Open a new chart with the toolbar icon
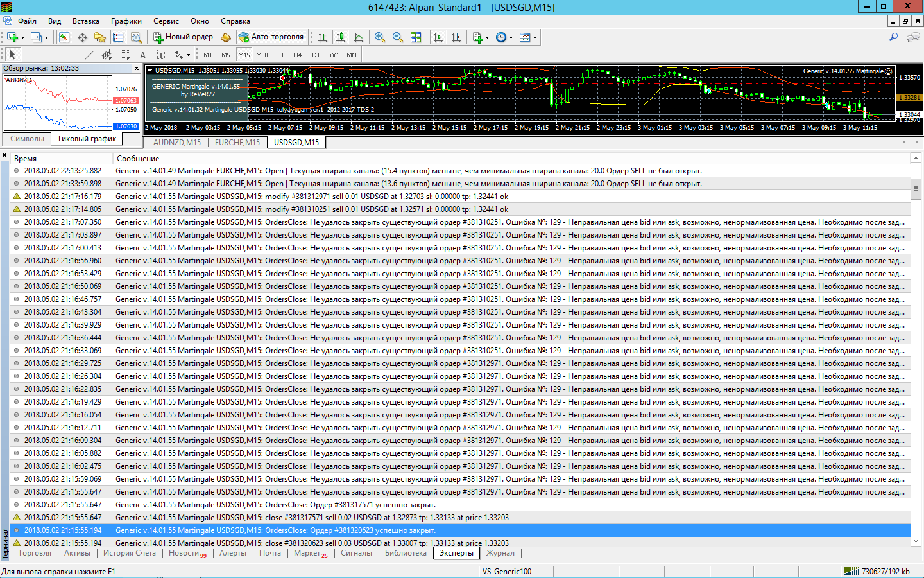Screen dimensions: 924x578 (x=12, y=37)
